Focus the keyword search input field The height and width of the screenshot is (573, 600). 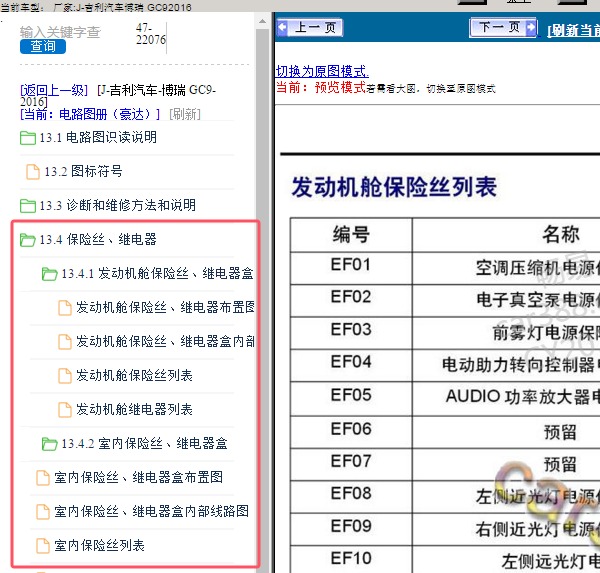click(60, 32)
